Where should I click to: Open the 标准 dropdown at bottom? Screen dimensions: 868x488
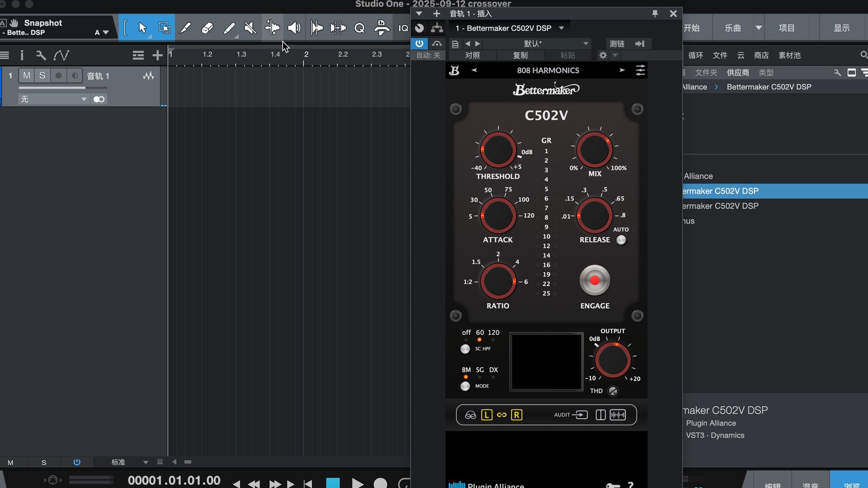(145, 462)
